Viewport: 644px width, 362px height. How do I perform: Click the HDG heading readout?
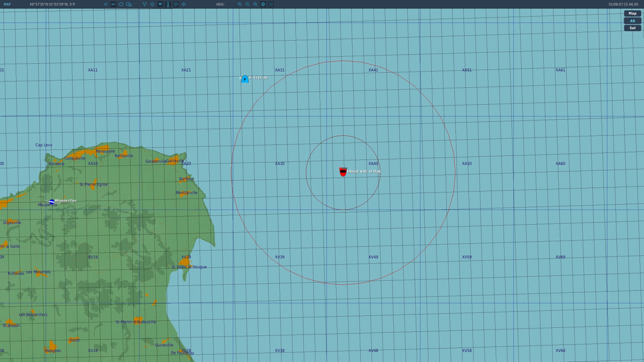point(220,4)
